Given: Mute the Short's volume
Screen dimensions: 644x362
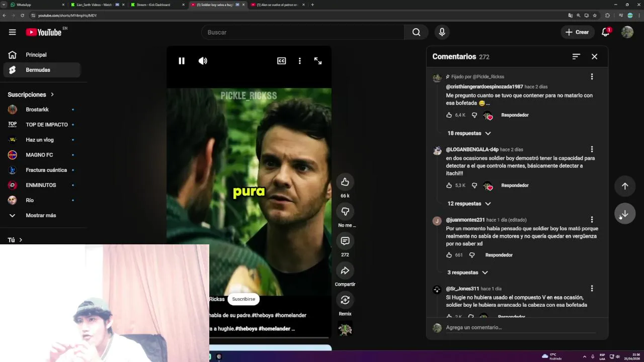Looking at the screenshot, I should coord(203,61).
